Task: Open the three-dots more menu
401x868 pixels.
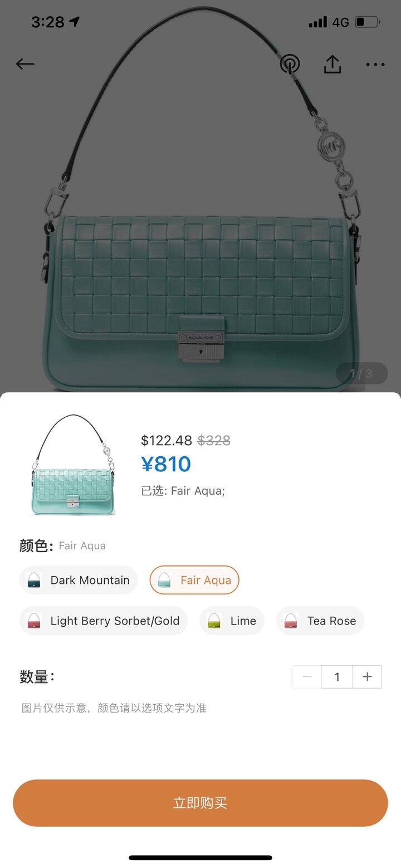Action: 375,65
